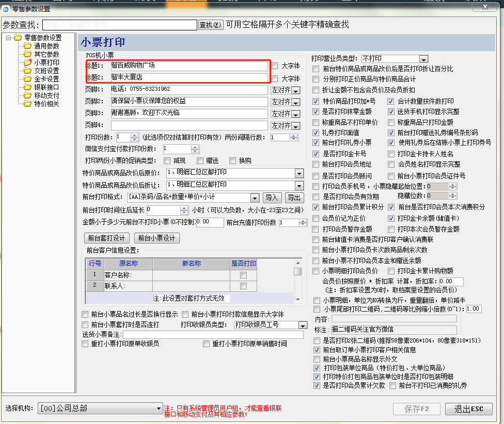
Task: Open the 银联接口 folder icon
Action: 27,87
